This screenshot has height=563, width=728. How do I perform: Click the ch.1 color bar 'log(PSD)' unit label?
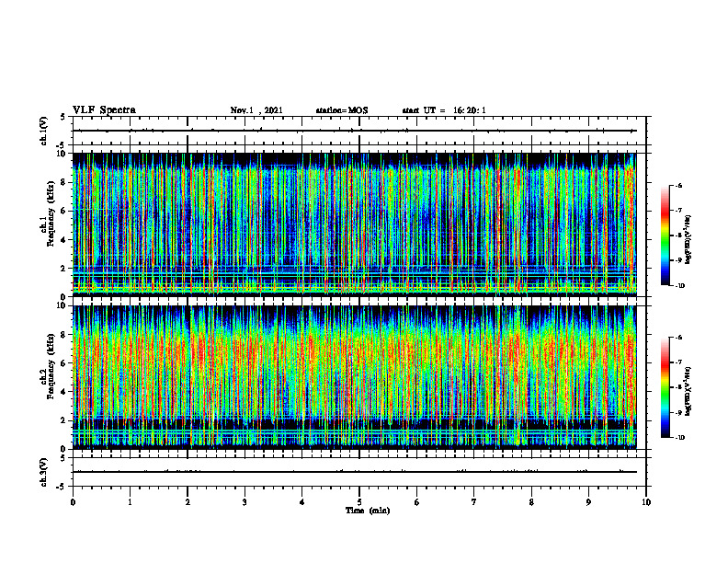(688, 240)
